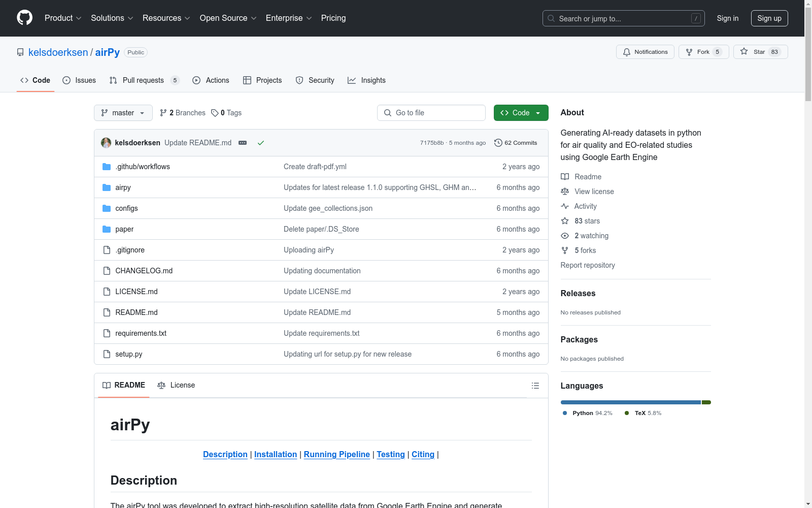The width and height of the screenshot is (812, 508).
Task: Click the Sign in link
Action: pos(728,18)
